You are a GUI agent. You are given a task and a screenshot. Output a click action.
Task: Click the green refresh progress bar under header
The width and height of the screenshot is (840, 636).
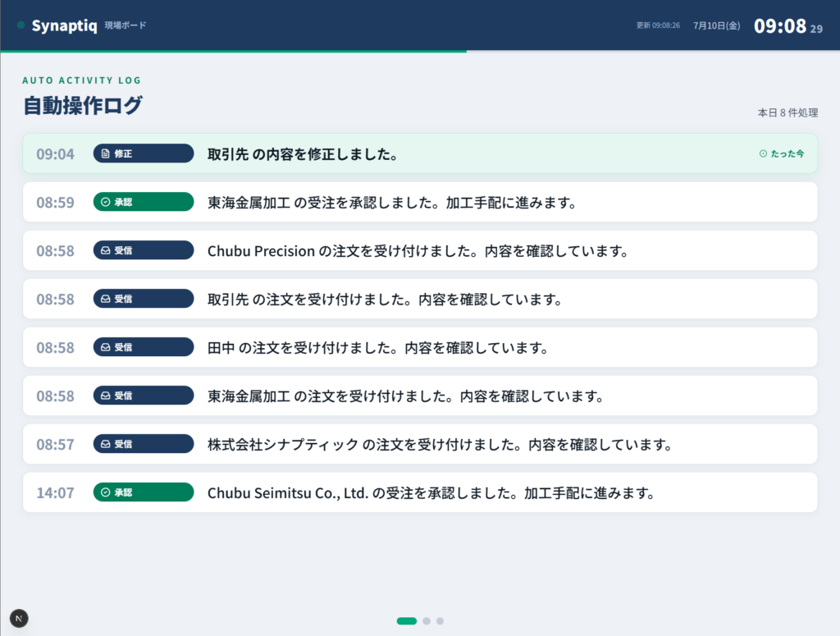(x=234, y=52)
